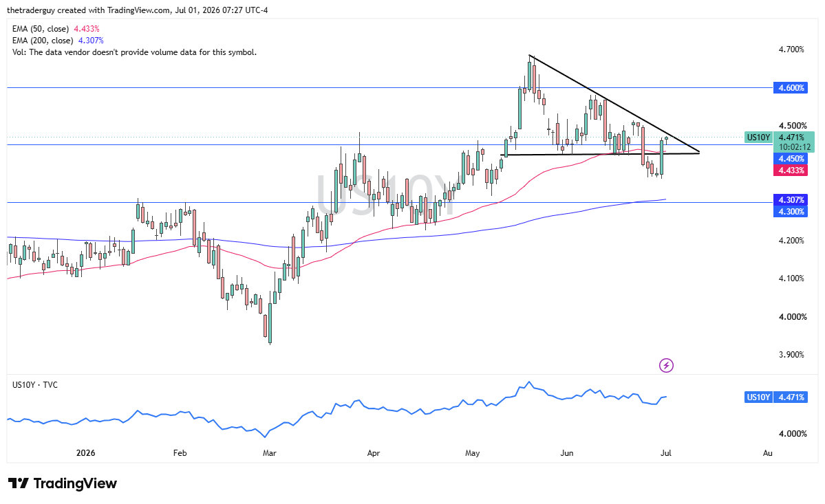Click the 3.900% price axis tick

pyautogui.click(x=791, y=355)
